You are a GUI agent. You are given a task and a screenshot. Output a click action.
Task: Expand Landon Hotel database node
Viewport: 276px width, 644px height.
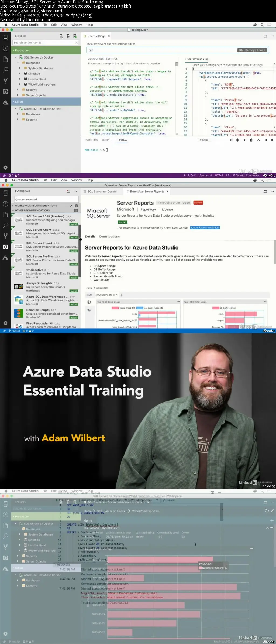click(x=20, y=79)
